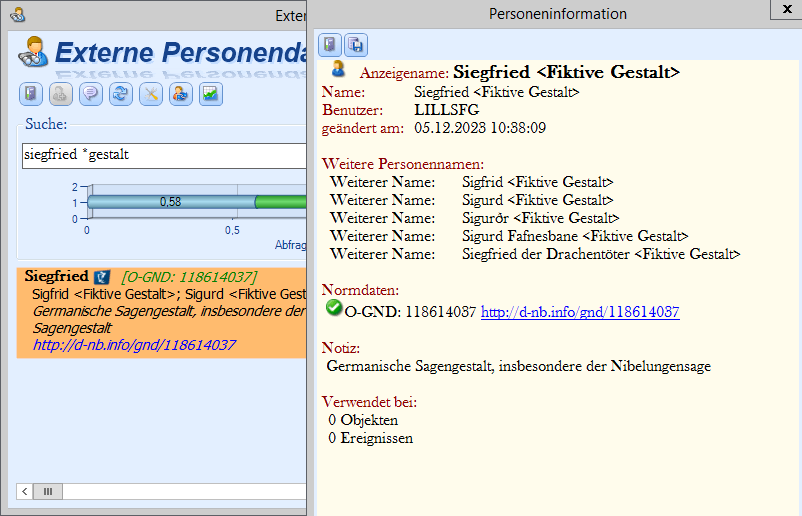Click the person icon beside Anzeigename
This screenshot has width=802, height=516.
click(x=338, y=69)
